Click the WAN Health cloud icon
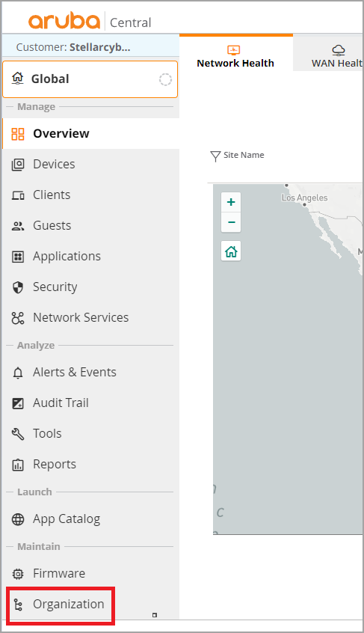 [338, 50]
